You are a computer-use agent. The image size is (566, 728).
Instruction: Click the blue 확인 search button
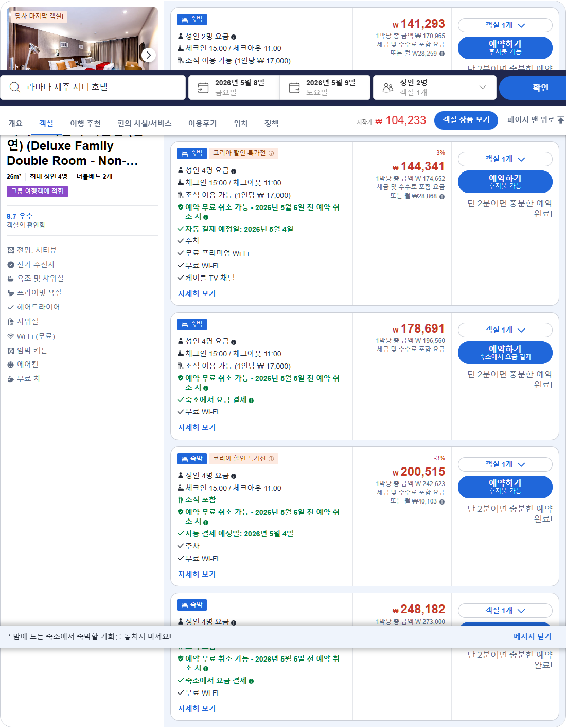click(533, 88)
